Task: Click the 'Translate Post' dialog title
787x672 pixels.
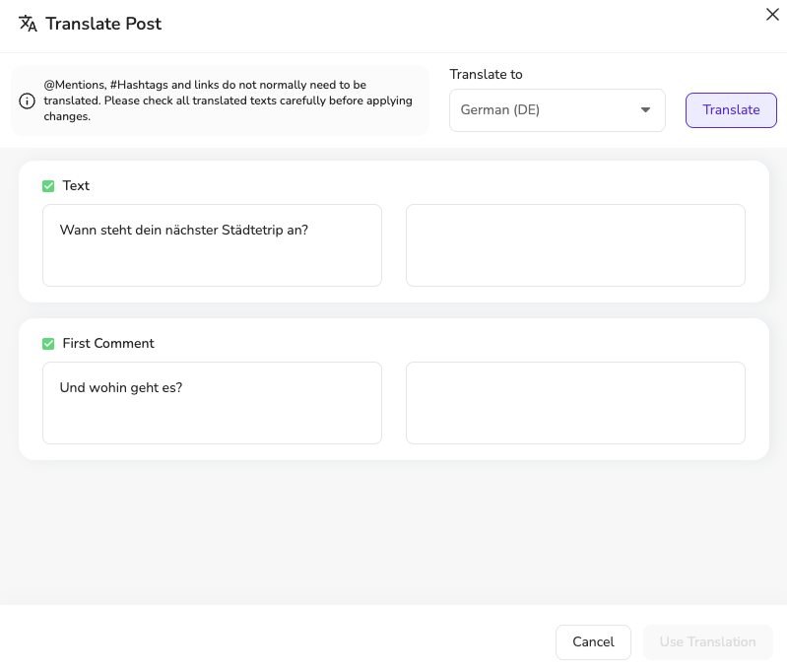Action: (103, 24)
